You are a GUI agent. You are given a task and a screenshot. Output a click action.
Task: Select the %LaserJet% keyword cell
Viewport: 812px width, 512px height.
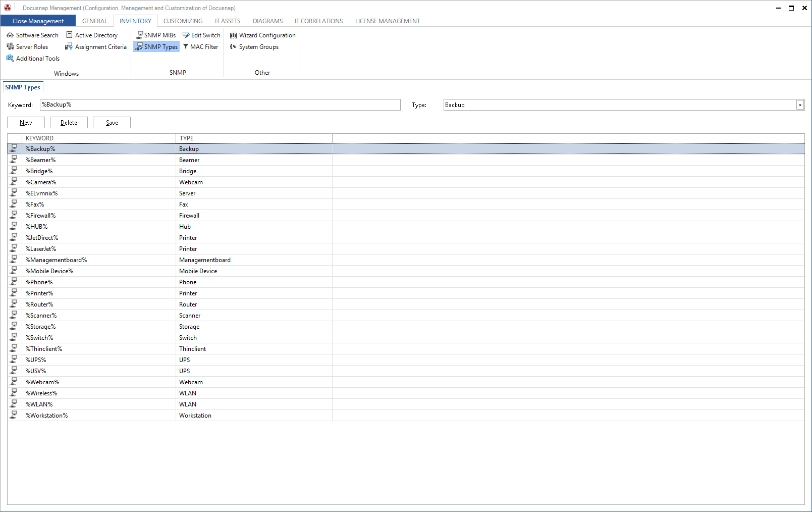99,248
